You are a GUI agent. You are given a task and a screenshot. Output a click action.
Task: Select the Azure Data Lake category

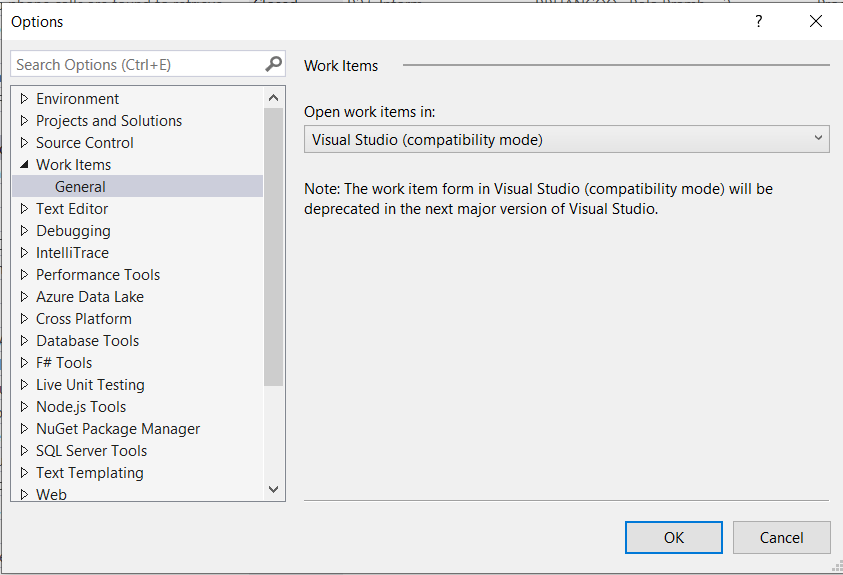(90, 297)
